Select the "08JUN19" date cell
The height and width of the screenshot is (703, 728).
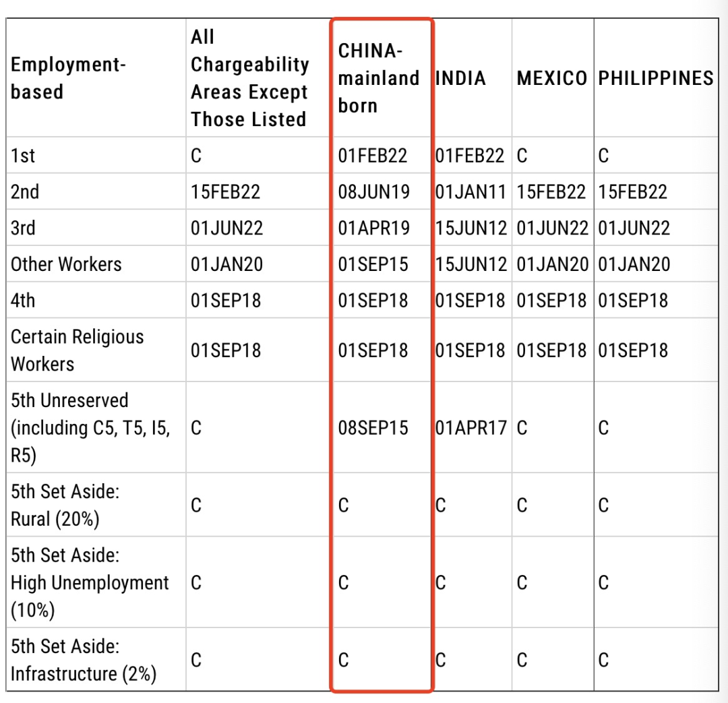click(x=373, y=192)
